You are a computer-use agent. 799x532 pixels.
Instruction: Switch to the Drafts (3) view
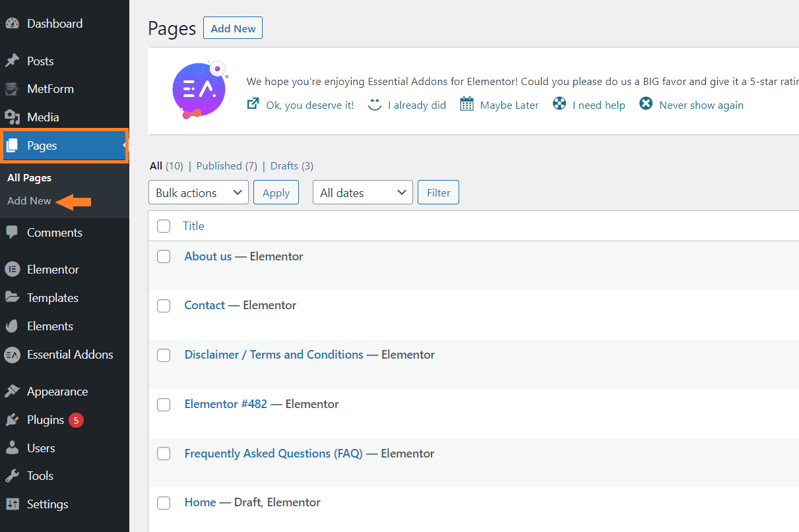(x=282, y=165)
